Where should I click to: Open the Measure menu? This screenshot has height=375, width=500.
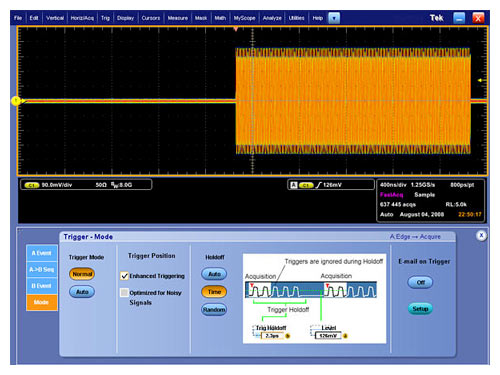178,18
